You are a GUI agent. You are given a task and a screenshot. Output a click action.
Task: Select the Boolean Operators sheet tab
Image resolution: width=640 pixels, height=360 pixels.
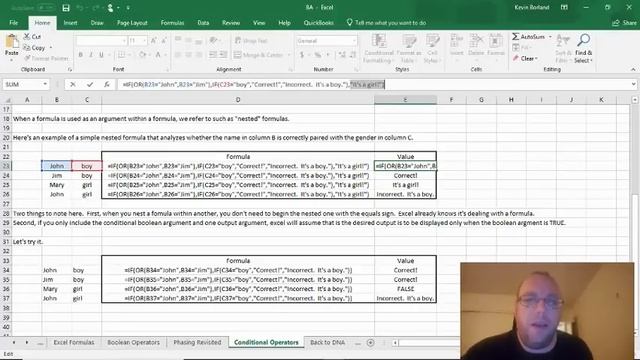click(x=133, y=342)
